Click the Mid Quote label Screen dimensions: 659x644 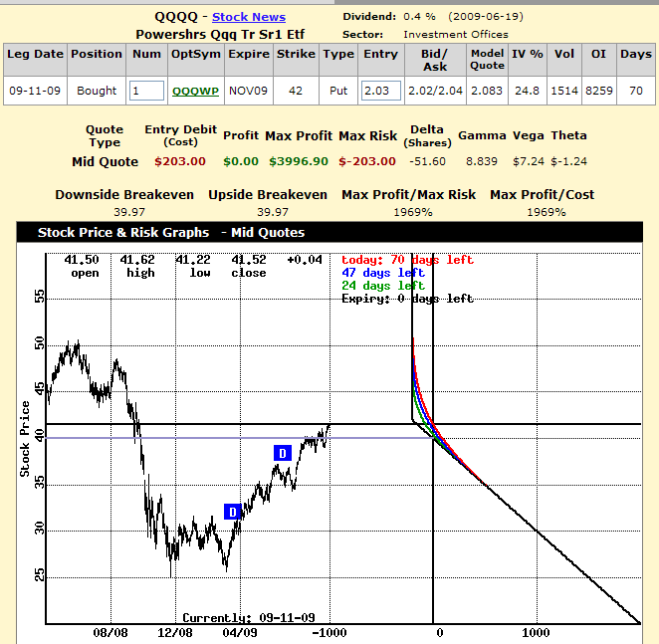pyautogui.click(x=106, y=162)
